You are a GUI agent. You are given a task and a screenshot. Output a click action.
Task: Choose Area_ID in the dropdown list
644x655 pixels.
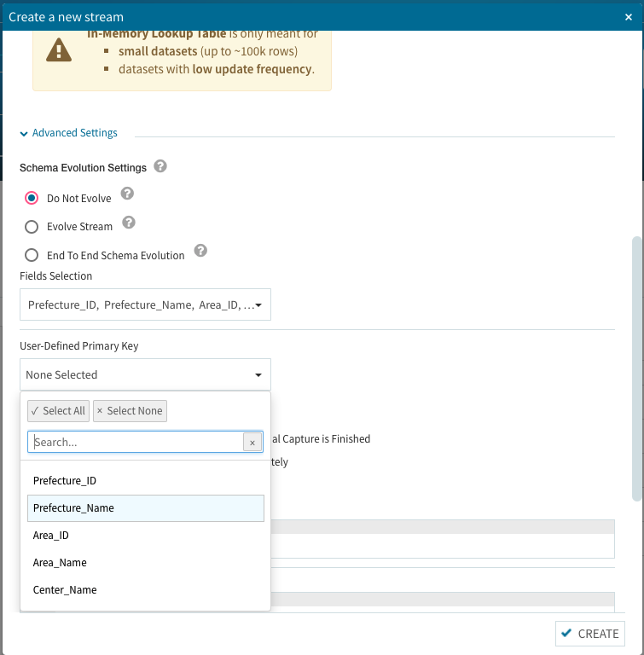click(145, 536)
